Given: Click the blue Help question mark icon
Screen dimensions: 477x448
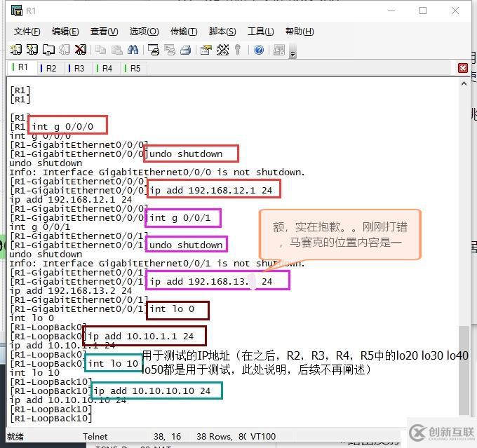Looking at the screenshot, I should [259, 50].
